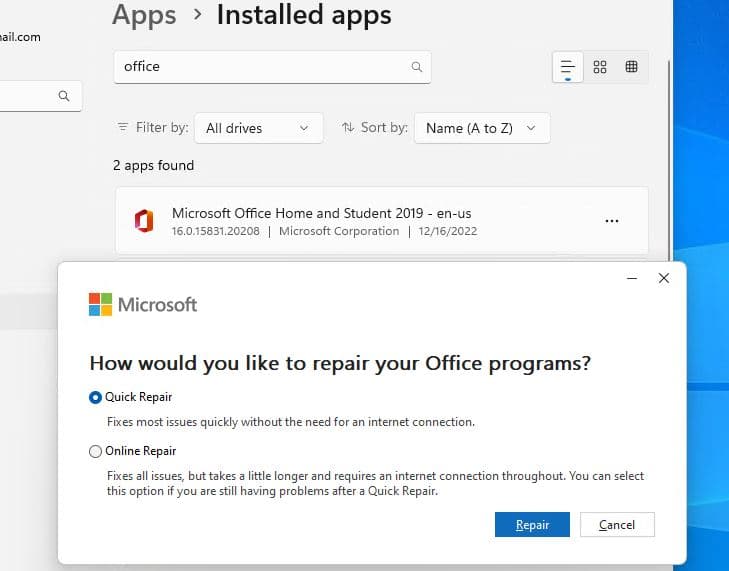This screenshot has height=571, width=729.
Task: Click the Microsoft Office app icon
Action: (x=143, y=221)
